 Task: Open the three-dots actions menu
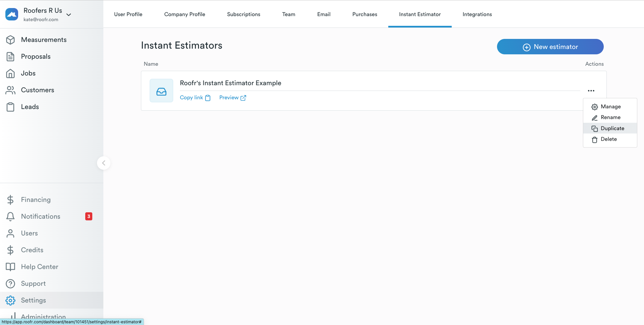pos(591,91)
